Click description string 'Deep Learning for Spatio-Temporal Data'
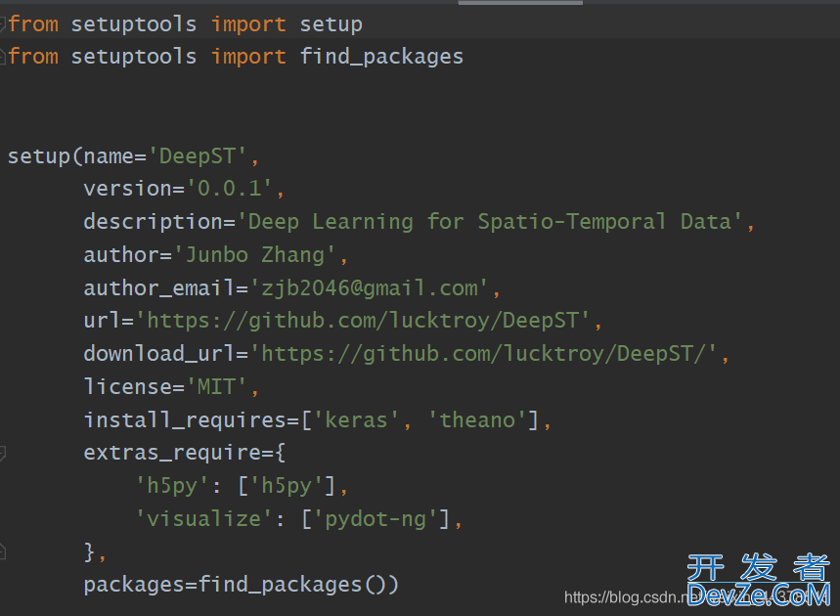The width and height of the screenshot is (840, 616). 490,222
